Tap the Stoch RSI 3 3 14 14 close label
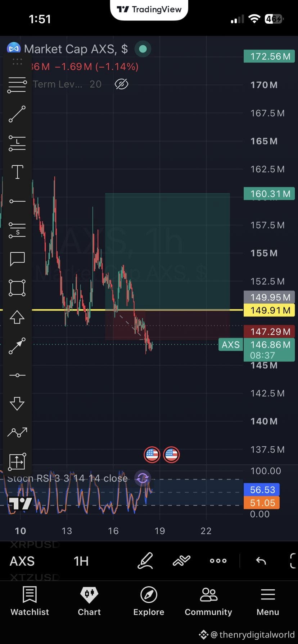The width and height of the screenshot is (298, 644). 68,478
